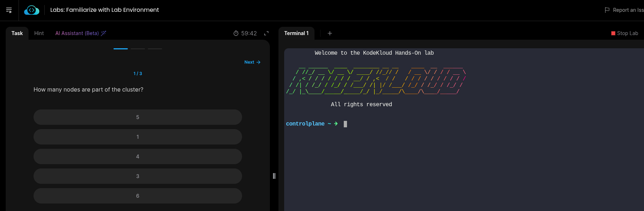The image size is (644, 211).
Task: Toggle the sidebar menu icon
Action: [x=9, y=10]
